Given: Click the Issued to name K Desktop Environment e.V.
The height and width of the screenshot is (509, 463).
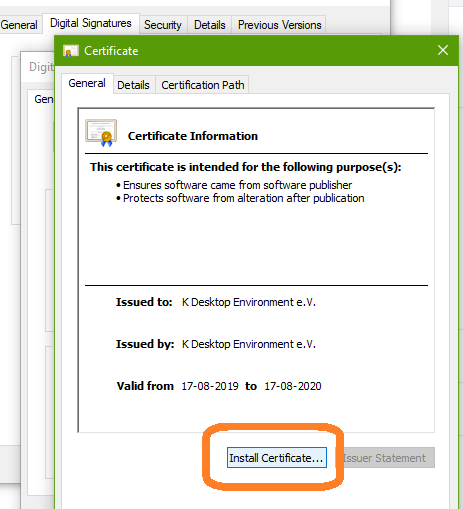Looking at the screenshot, I should (249, 302).
